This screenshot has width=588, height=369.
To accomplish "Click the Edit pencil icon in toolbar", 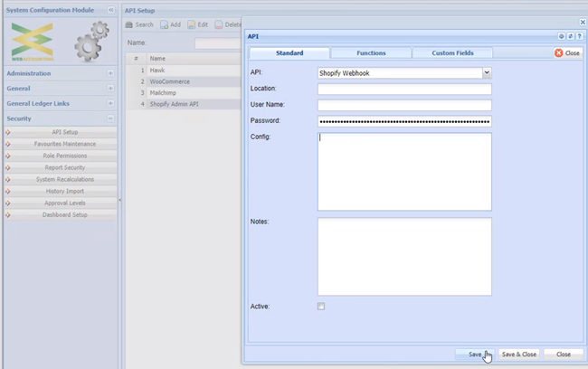I will coord(192,24).
